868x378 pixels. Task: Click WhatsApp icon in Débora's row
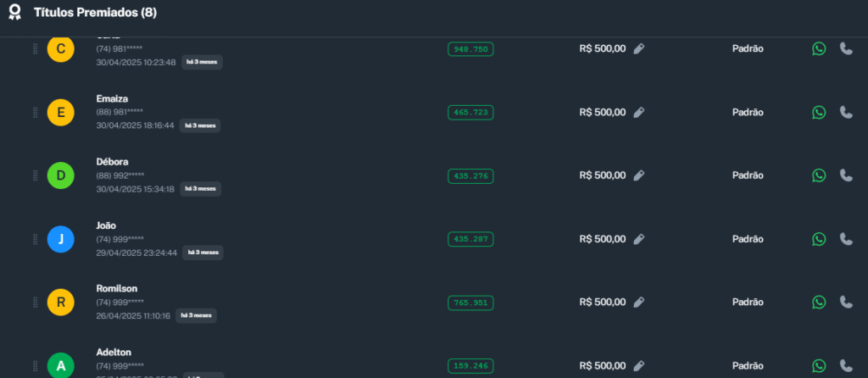pyautogui.click(x=819, y=175)
